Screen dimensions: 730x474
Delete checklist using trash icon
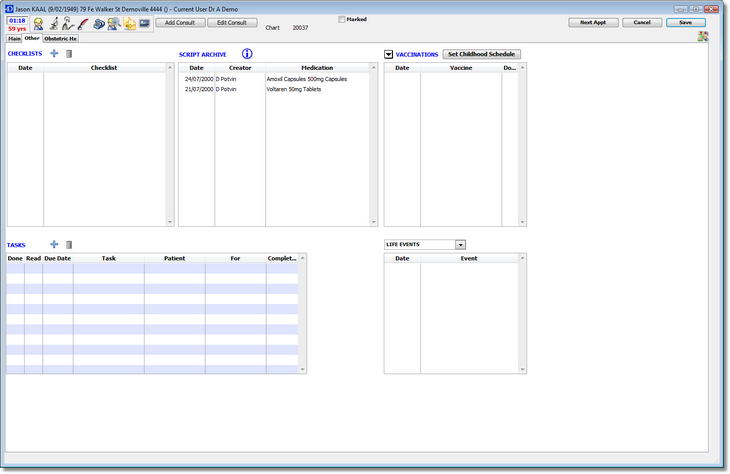[69, 54]
